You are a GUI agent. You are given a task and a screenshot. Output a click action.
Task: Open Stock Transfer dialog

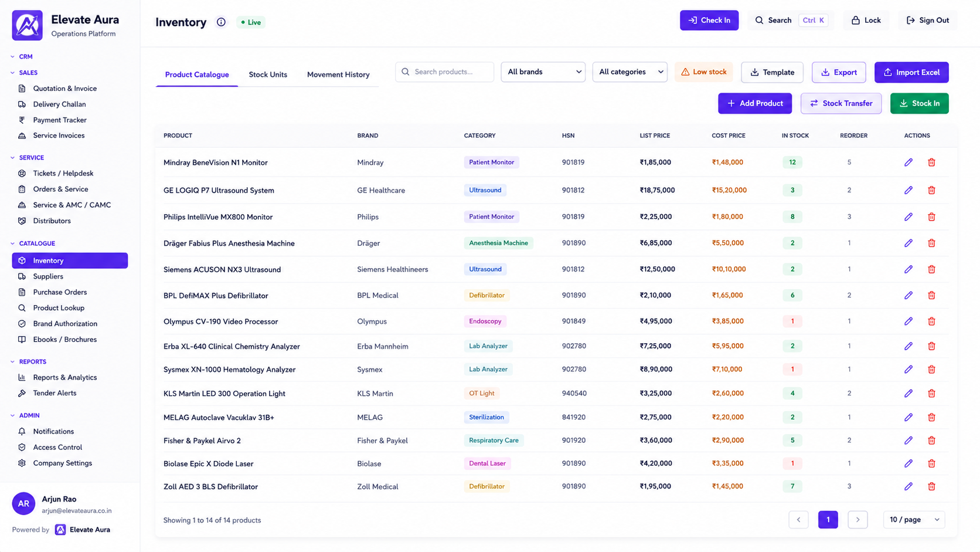[x=841, y=103]
